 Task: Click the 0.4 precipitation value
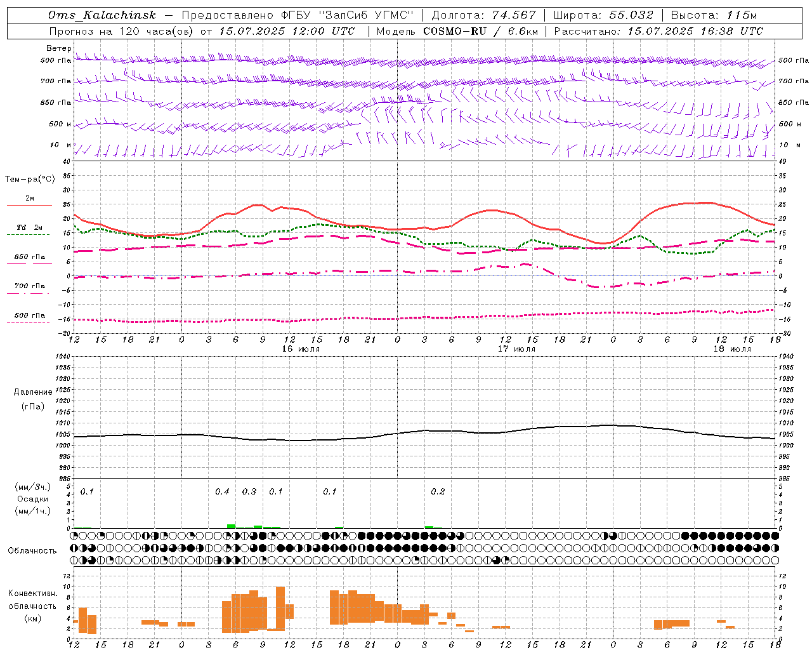(222, 491)
